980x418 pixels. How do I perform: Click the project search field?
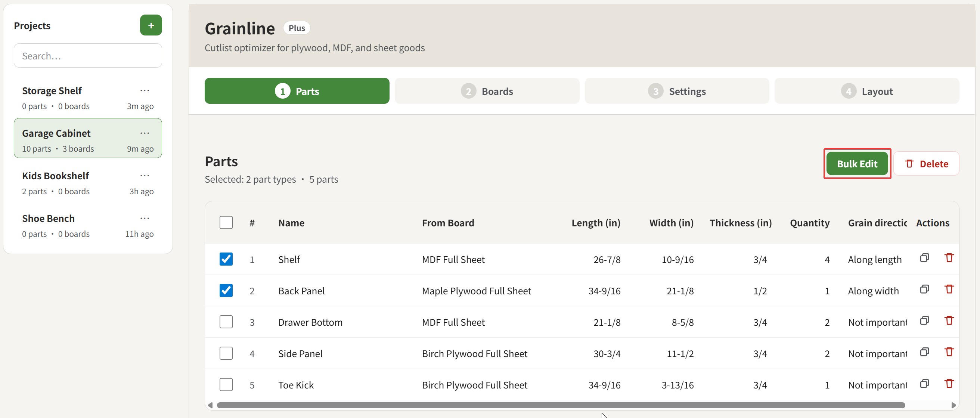click(x=88, y=56)
